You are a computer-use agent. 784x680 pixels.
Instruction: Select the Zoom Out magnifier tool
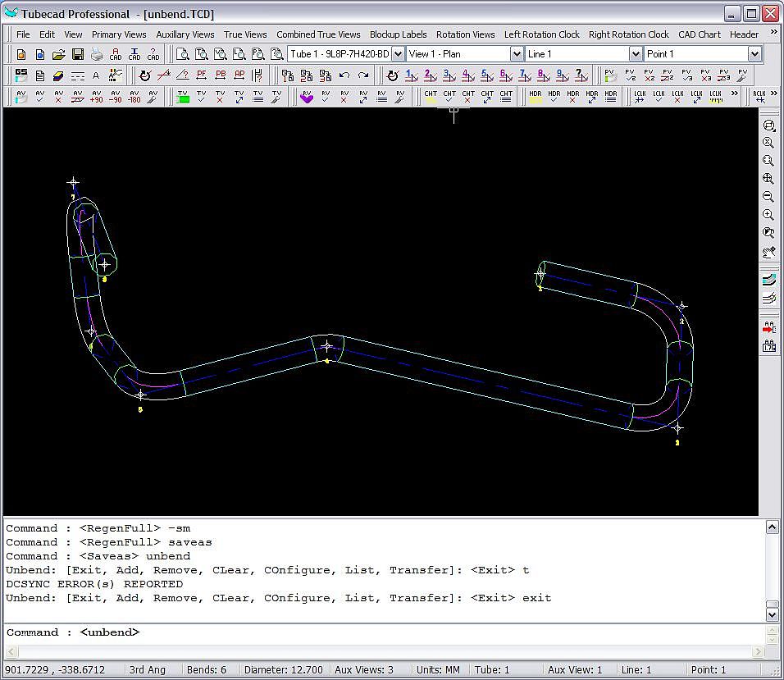[x=768, y=197]
